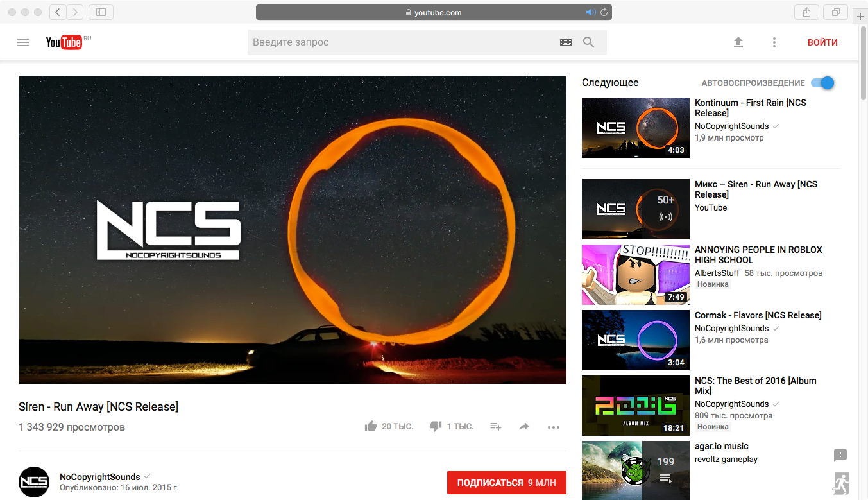The image size is (868, 500).
Task: Click the youtube.com address bar
Action: (434, 12)
